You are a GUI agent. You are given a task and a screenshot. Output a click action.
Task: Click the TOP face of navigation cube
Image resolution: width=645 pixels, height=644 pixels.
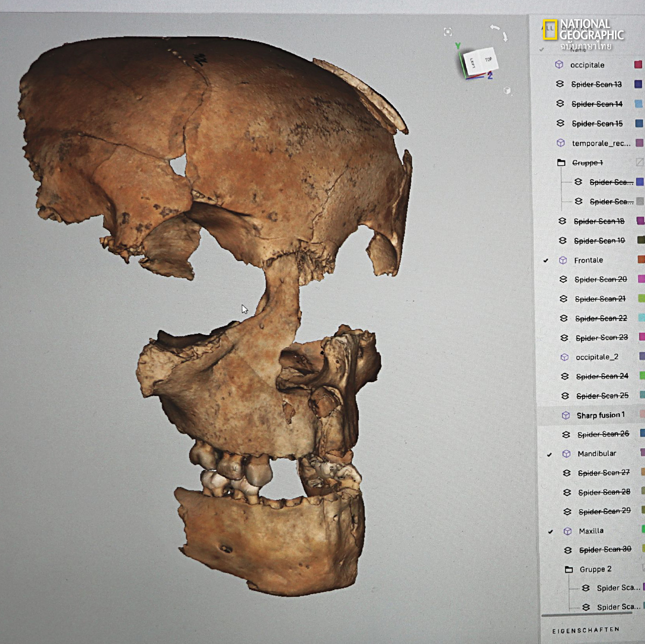point(488,59)
